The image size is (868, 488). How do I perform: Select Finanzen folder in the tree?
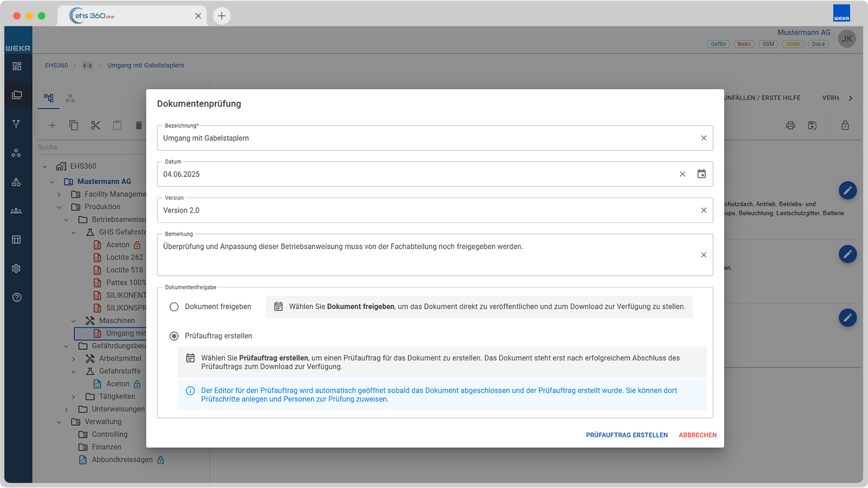pos(106,447)
